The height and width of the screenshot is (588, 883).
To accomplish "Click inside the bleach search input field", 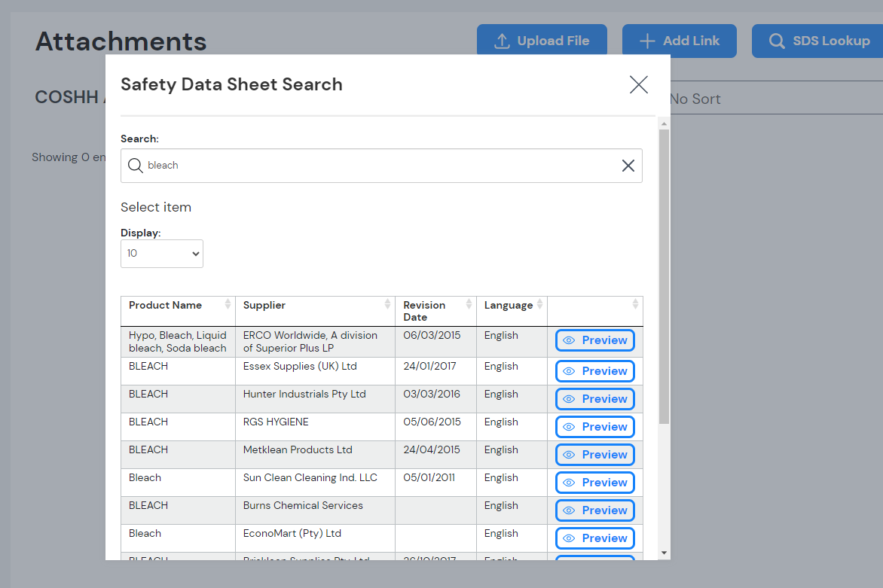I will coord(377,166).
